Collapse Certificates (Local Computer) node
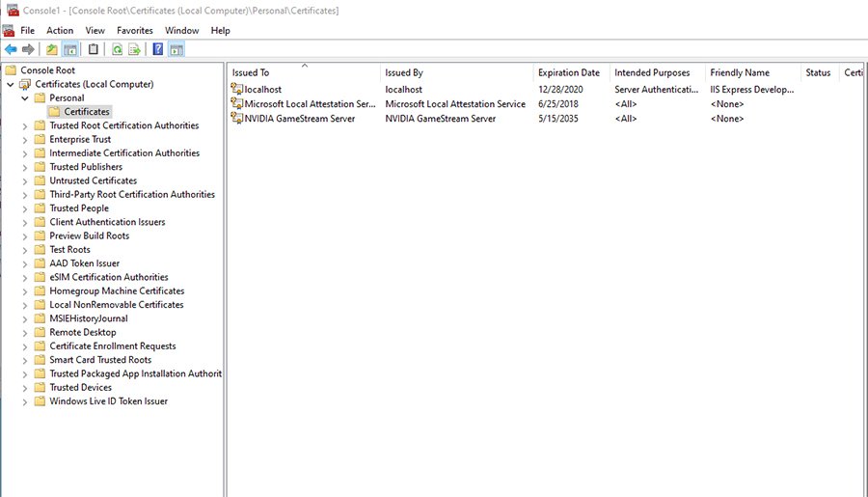The image size is (868, 497). (11, 85)
